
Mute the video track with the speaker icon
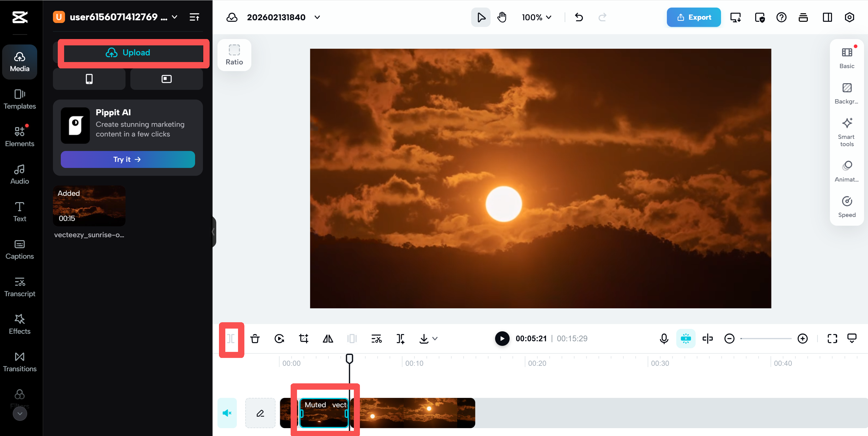(227, 413)
